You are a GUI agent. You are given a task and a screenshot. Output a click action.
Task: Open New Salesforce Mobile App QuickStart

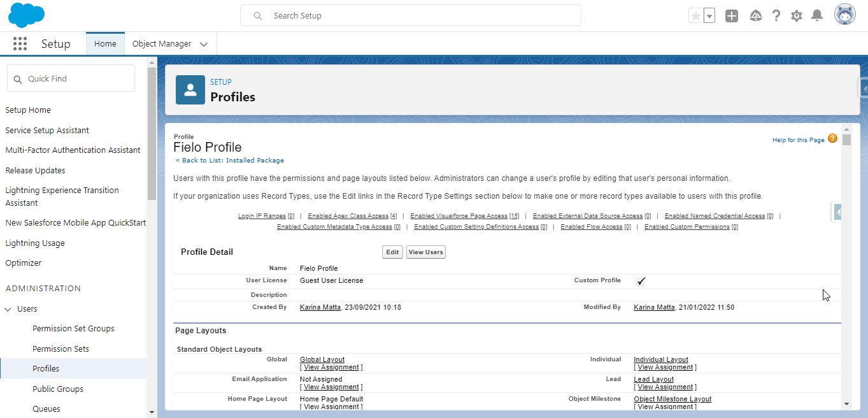tap(76, 222)
